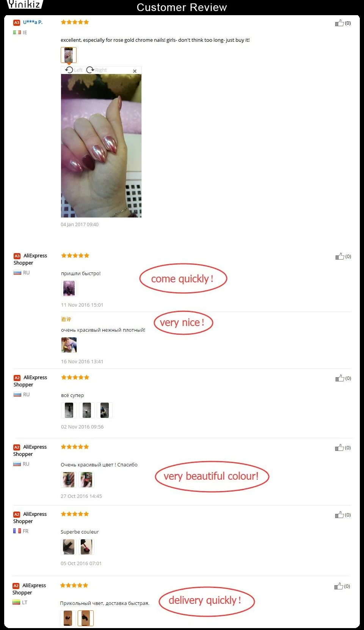364x630 pixels.
Task: Like the 'Очень красивый цвет' review
Action: click(339, 448)
